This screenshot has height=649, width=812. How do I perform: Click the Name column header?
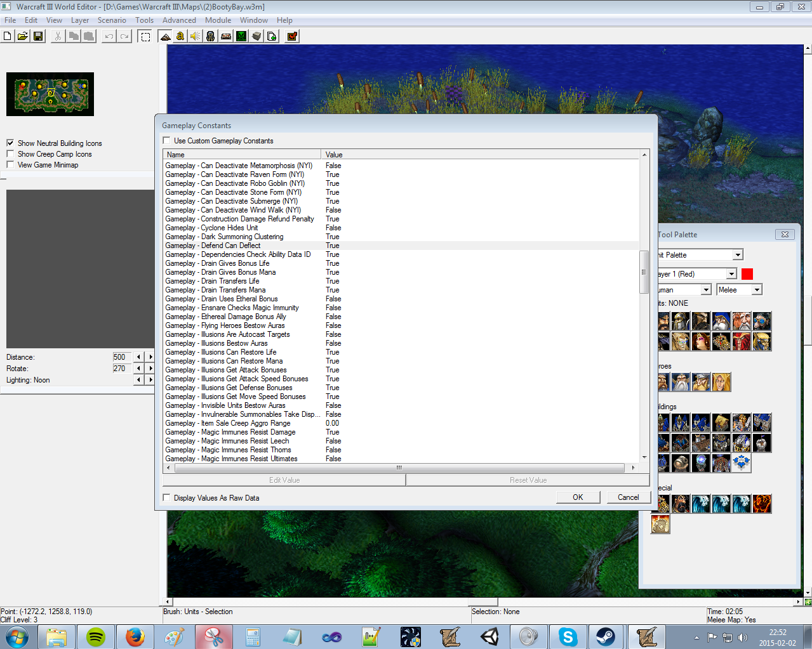tap(242, 154)
